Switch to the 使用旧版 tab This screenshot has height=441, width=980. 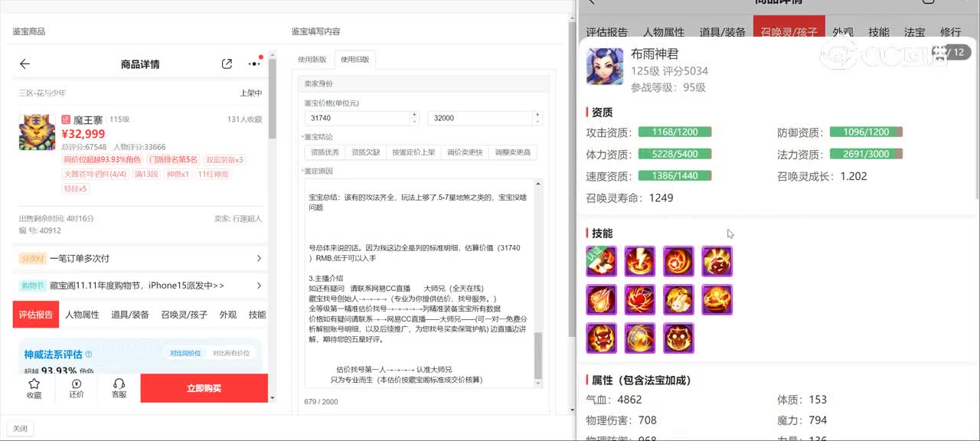354,60
